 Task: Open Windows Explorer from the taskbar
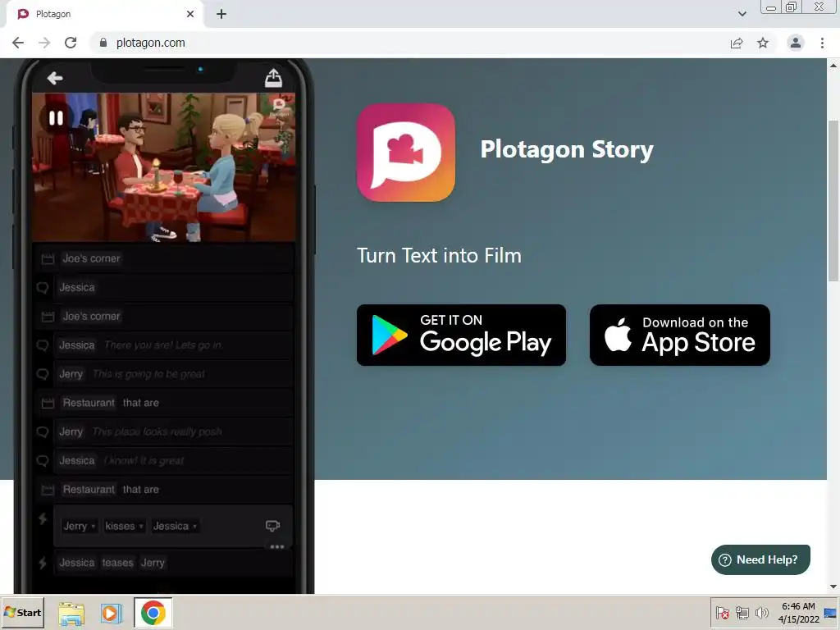tap(71, 614)
